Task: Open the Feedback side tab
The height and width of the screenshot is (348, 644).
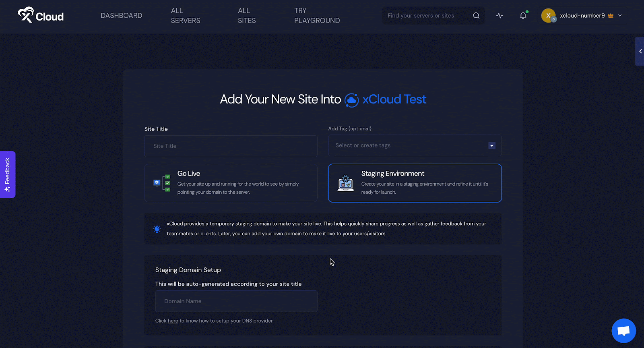Action: [8, 174]
